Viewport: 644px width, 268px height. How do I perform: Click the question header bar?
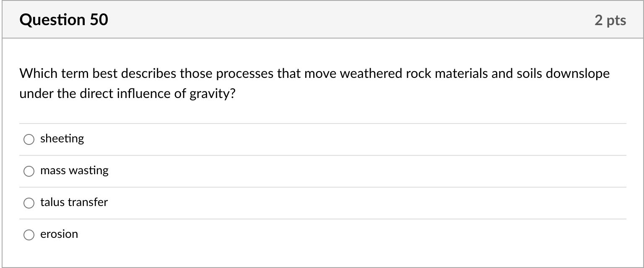pyautogui.click(x=322, y=19)
